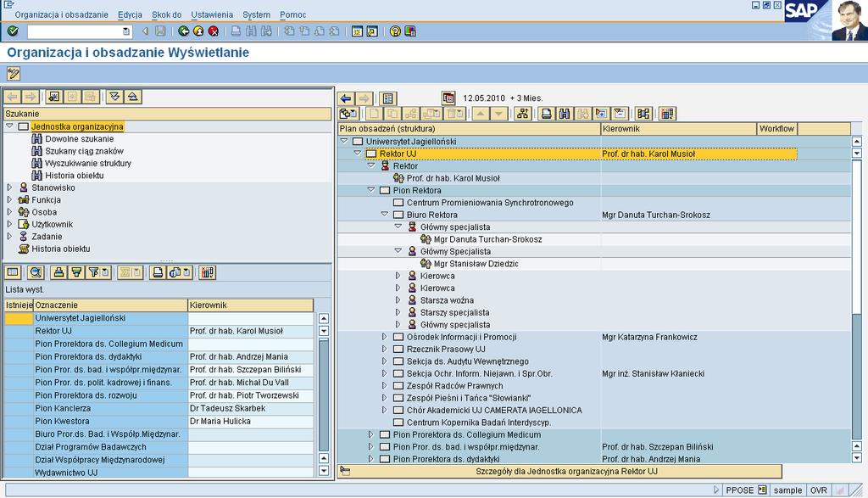Click Dowolne szukanie search option
The width and height of the screenshot is (868, 498).
tap(79, 139)
